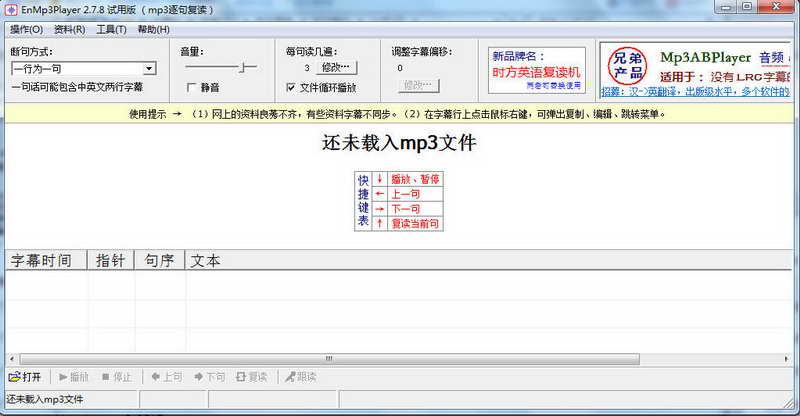The height and width of the screenshot is (416, 800).
Task: Click the horizontal scrollbar thumb
Action: point(329,359)
